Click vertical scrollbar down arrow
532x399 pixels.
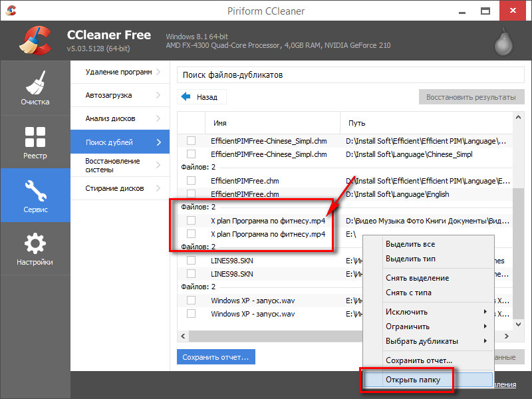(518, 325)
